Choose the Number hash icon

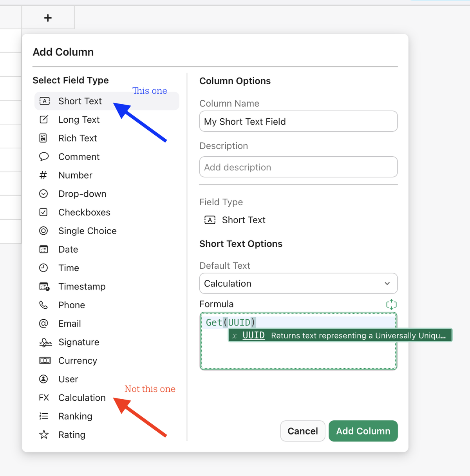[43, 175]
